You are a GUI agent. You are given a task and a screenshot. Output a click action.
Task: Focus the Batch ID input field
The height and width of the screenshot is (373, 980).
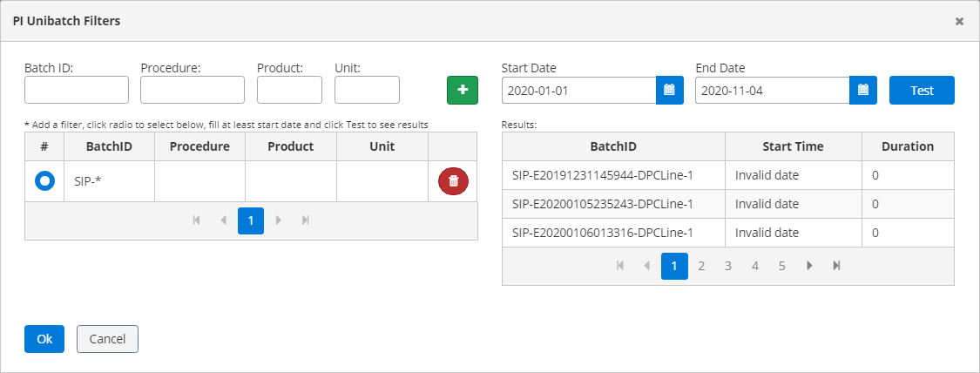click(x=77, y=90)
